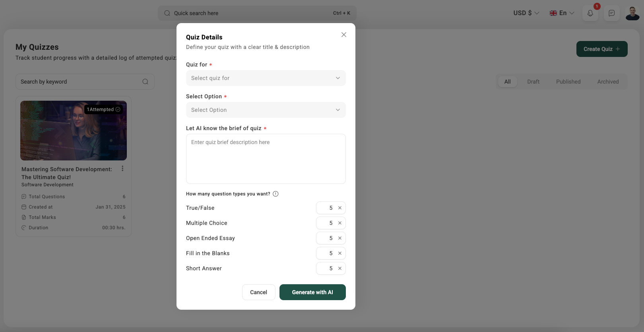Click the Cancel button
The image size is (644, 332).
(x=258, y=292)
